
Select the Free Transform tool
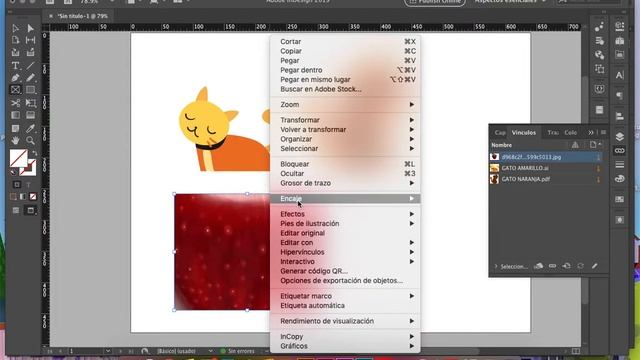tap(30, 103)
